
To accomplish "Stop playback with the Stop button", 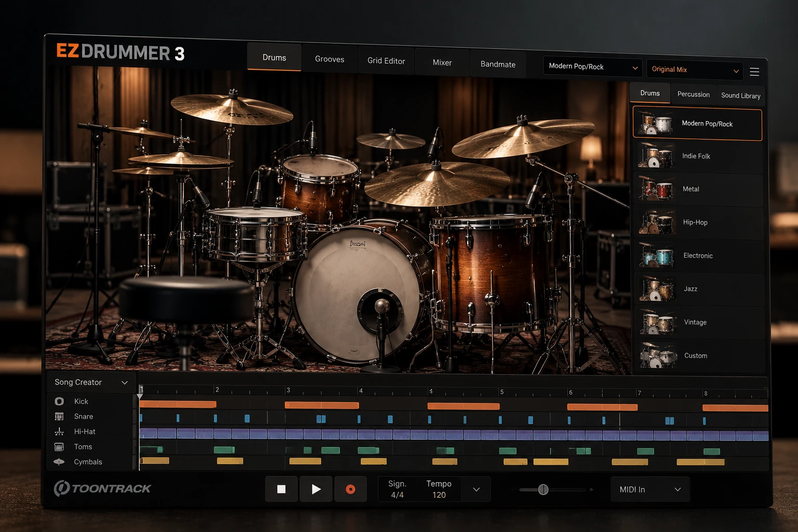I will (281, 489).
